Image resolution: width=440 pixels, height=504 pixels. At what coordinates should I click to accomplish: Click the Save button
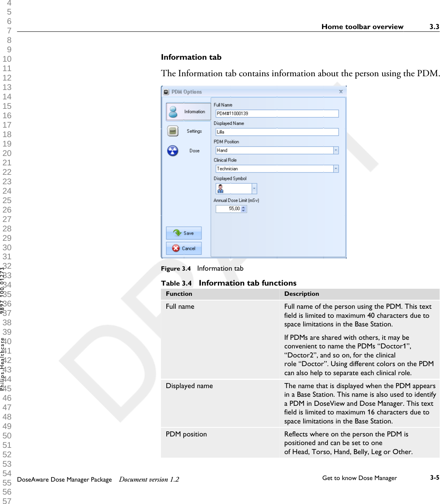(184, 233)
